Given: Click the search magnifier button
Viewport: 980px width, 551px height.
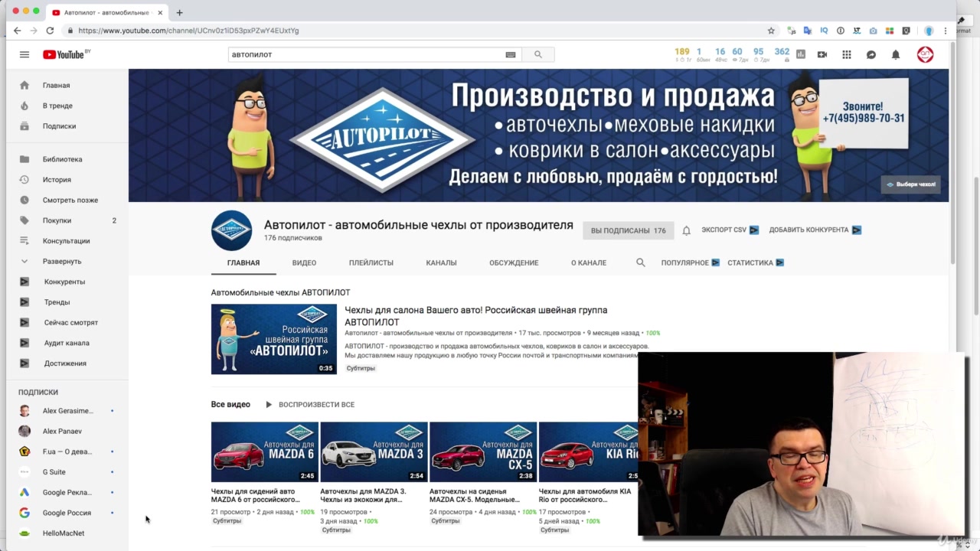Looking at the screenshot, I should (538, 54).
